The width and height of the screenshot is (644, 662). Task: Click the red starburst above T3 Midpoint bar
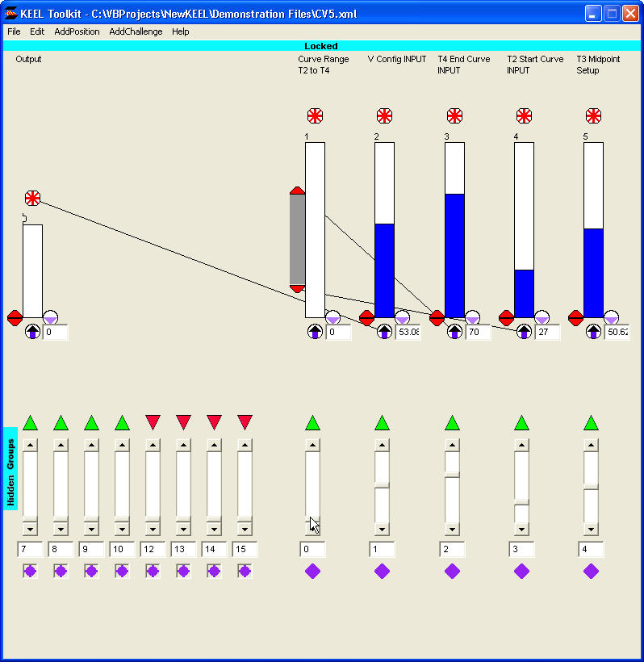pos(593,115)
